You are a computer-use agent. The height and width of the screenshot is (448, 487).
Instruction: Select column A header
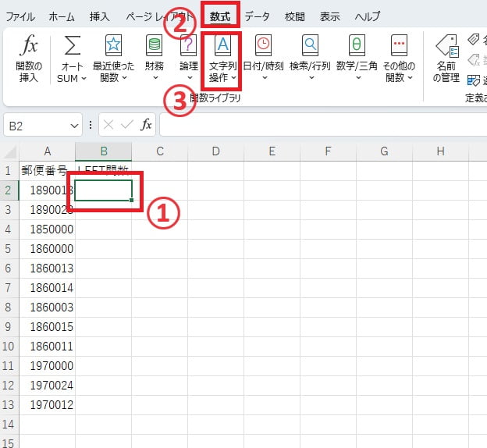click(47, 151)
